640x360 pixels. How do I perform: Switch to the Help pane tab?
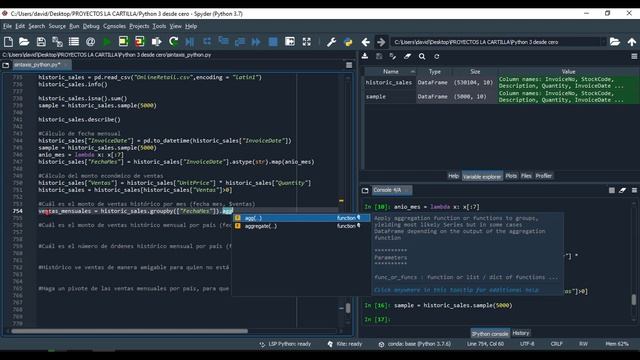click(x=453, y=176)
